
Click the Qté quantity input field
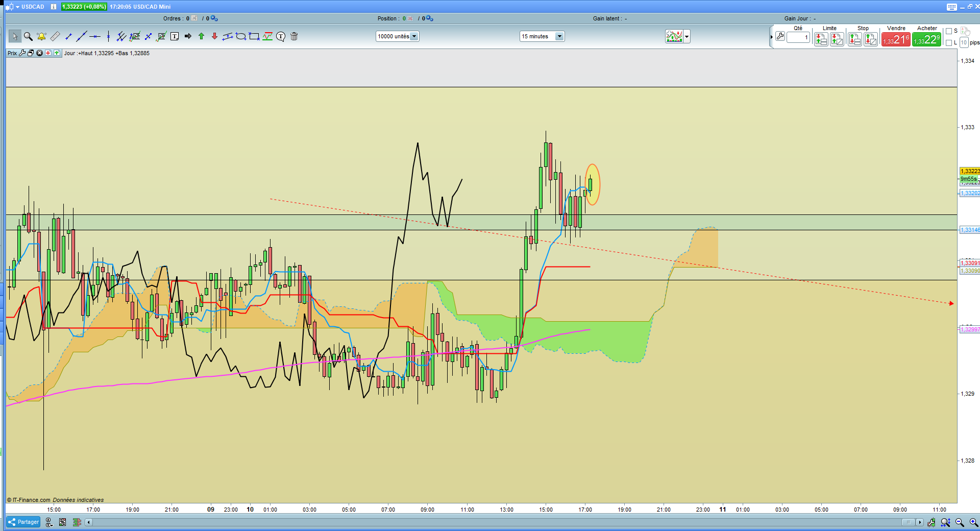point(798,37)
